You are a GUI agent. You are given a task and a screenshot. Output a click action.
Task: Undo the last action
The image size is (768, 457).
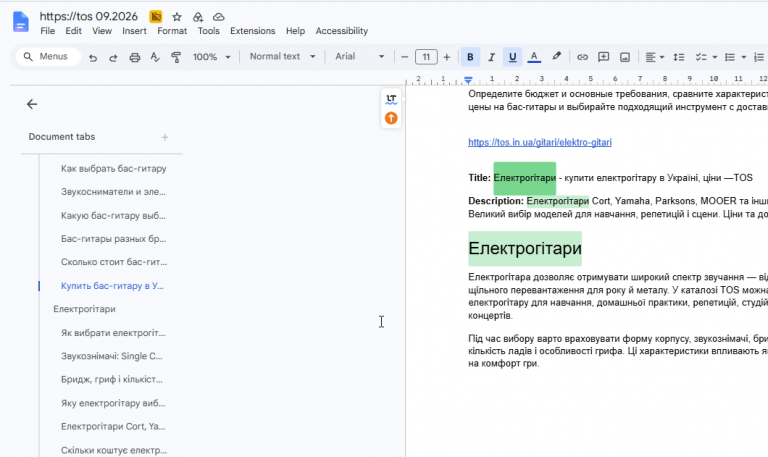93,57
